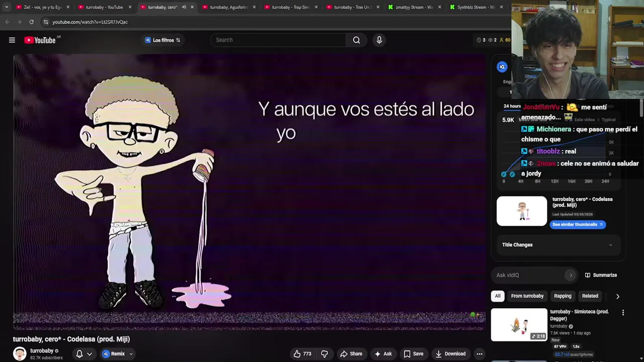644x362 pixels.
Task: Expand the Remix dropdown arrow
Action: pyautogui.click(x=131, y=354)
